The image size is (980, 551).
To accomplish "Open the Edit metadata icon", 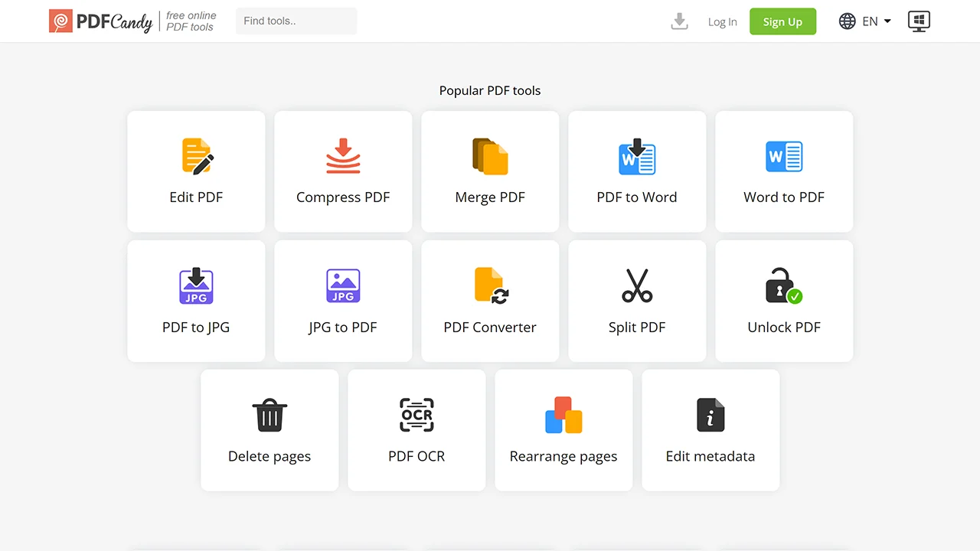I will coord(710,416).
